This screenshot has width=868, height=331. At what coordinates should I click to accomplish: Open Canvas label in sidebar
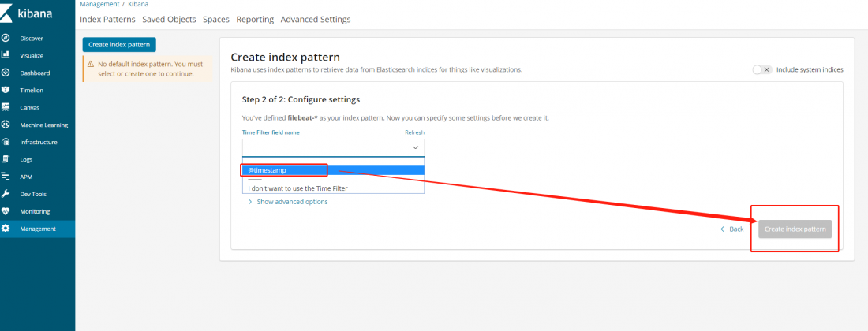(30, 108)
